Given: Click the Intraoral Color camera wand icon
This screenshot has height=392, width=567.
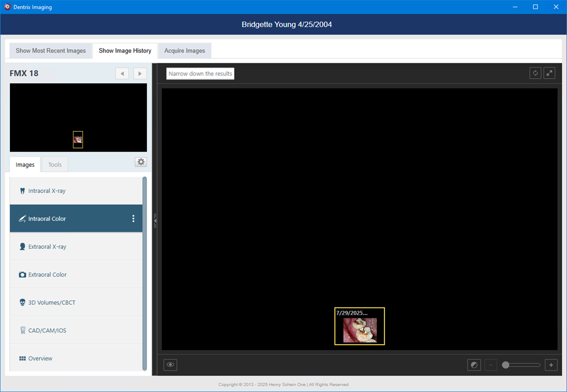Looking at the screenshot, I should coord(23,219).
